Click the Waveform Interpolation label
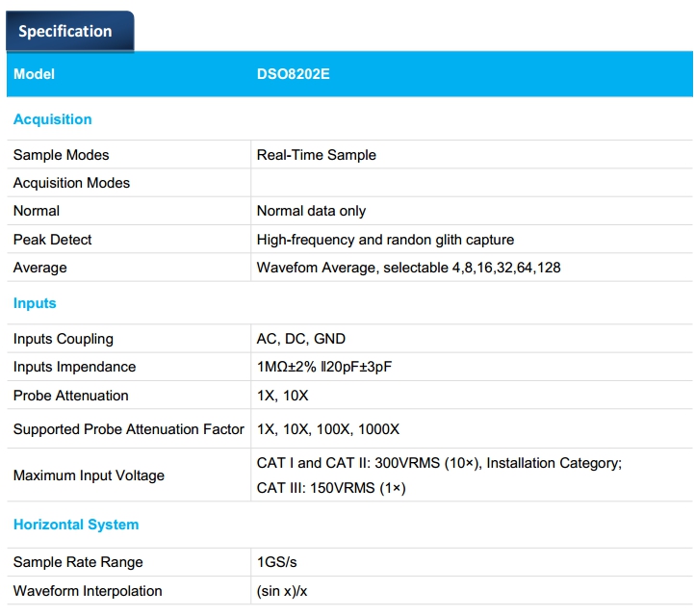695x616 pixels. pos(88,591)
